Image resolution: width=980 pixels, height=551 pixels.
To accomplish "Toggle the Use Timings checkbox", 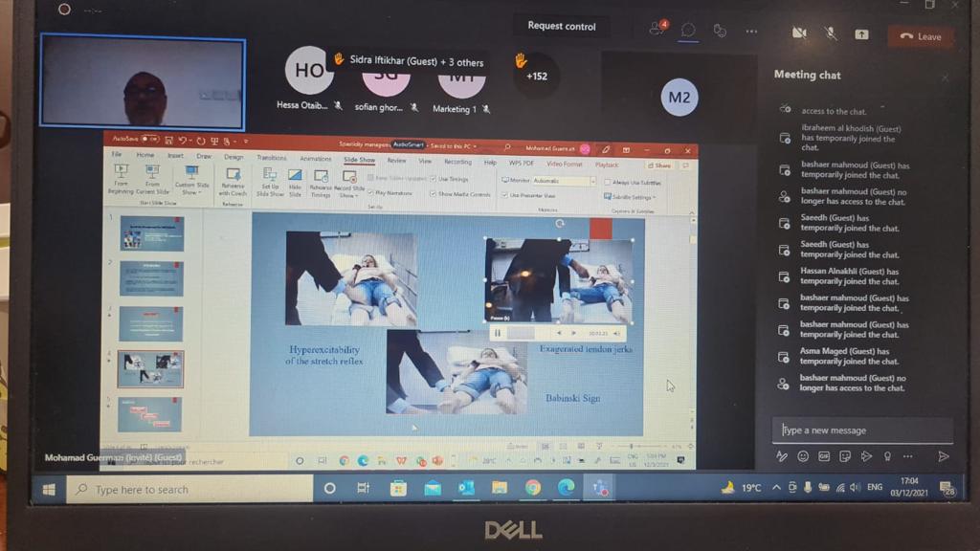I will click(434, 179).
